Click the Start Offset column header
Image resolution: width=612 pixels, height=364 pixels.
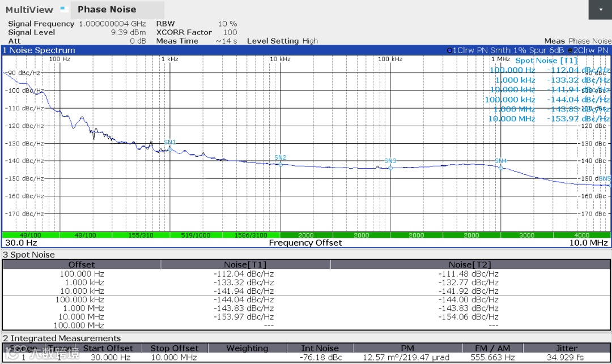(x=108, y=348)
